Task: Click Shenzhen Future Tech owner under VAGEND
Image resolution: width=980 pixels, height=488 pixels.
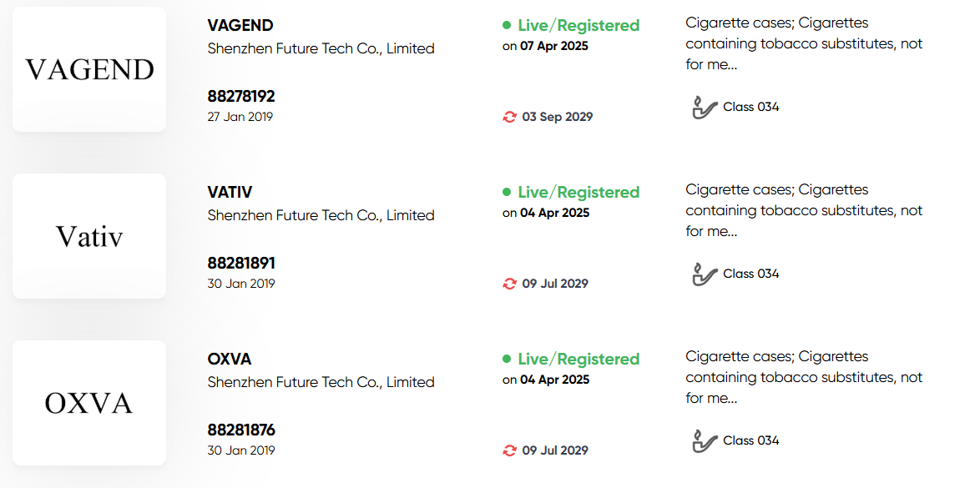Action: pos(321,48)
